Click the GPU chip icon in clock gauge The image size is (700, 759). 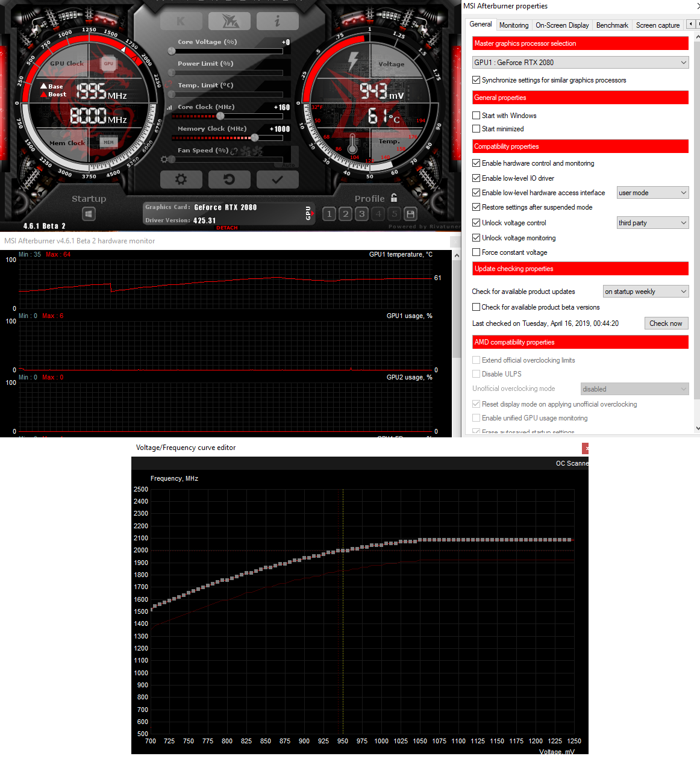(108, 63)
